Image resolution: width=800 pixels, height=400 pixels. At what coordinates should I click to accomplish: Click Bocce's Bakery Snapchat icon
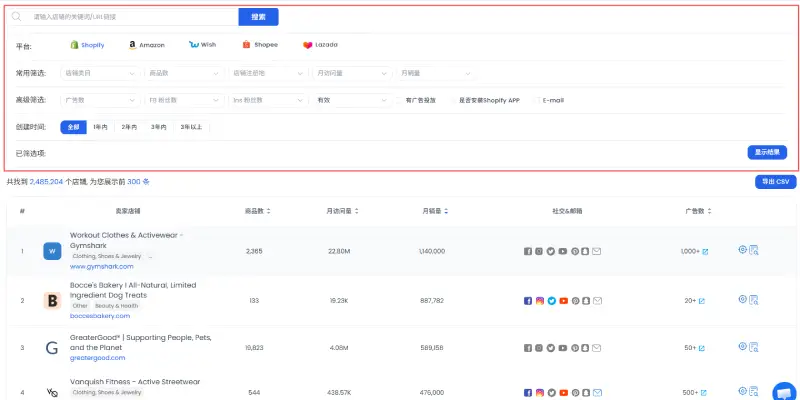[586, 301]
